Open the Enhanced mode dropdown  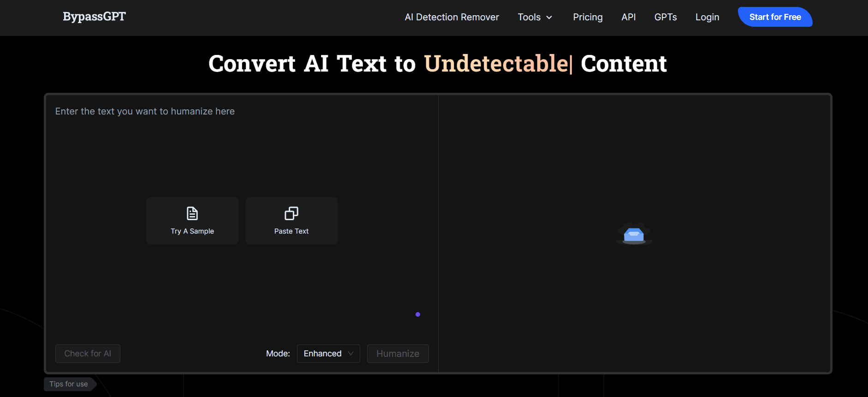(x=328, y=354)
